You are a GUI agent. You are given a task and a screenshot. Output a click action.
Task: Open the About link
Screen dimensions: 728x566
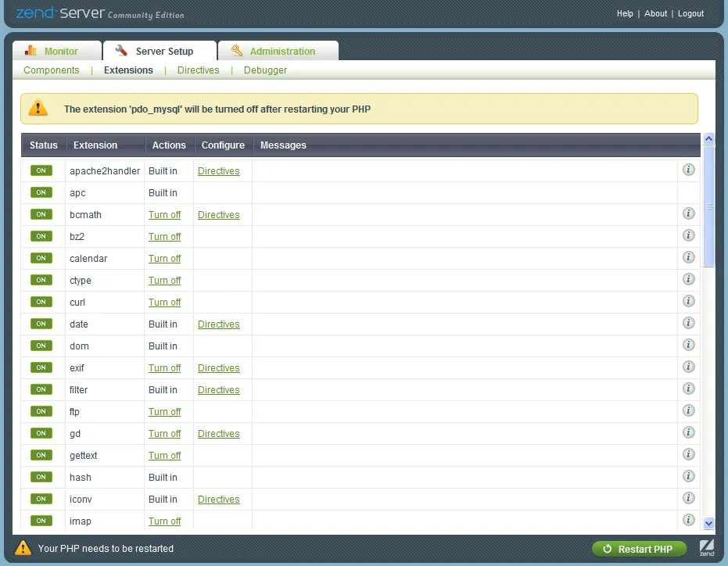pos(655,13)
